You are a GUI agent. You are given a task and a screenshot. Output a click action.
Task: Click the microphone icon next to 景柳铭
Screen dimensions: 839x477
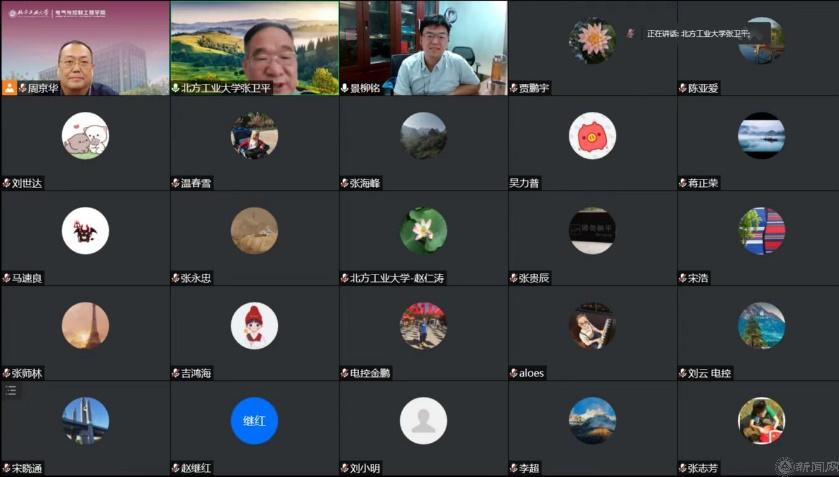(345, 88)
